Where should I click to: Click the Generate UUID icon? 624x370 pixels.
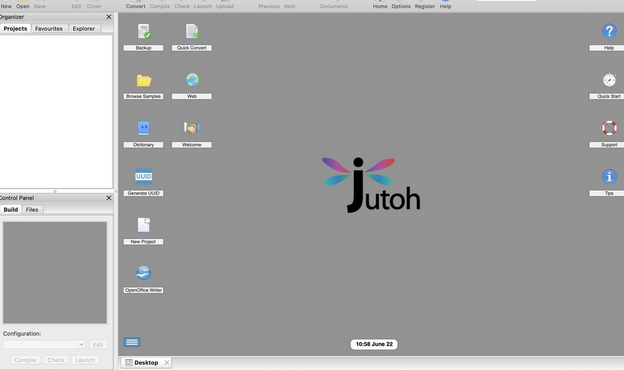coord(144,176)
